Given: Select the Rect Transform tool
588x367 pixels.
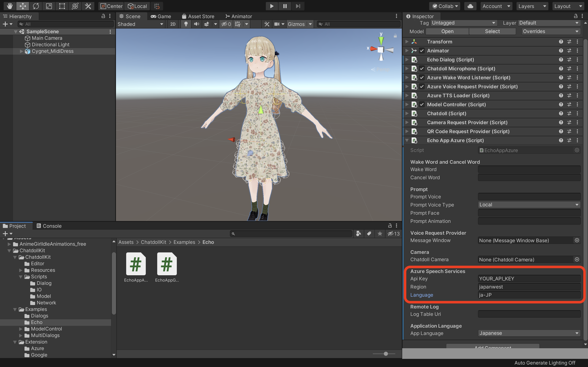Looking at the screenshot, I should (62, 6).
